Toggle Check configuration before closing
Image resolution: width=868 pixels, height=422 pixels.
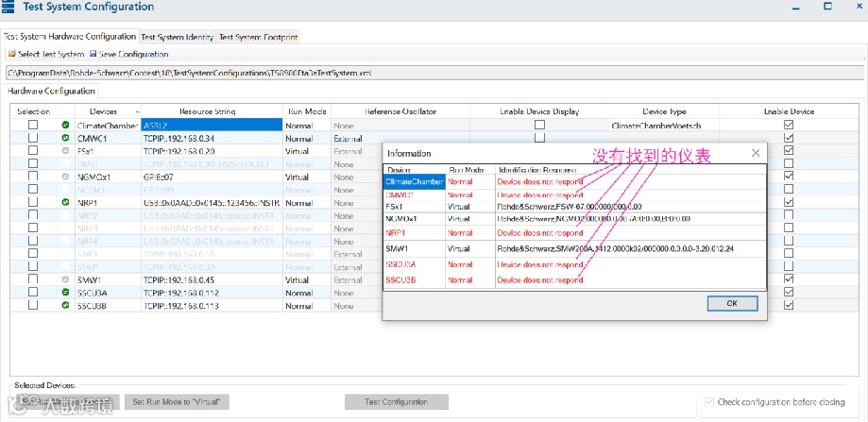click(x=708, y=402)
